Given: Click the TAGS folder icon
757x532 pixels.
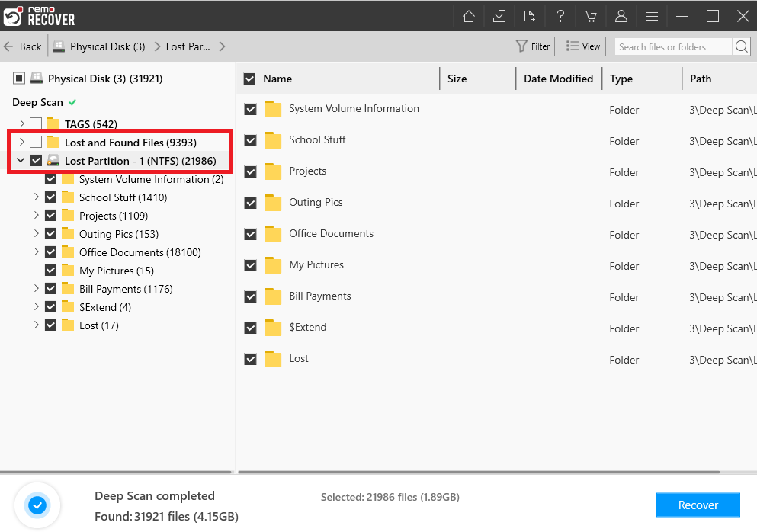Looking at the screenshot, I should 53,123.
